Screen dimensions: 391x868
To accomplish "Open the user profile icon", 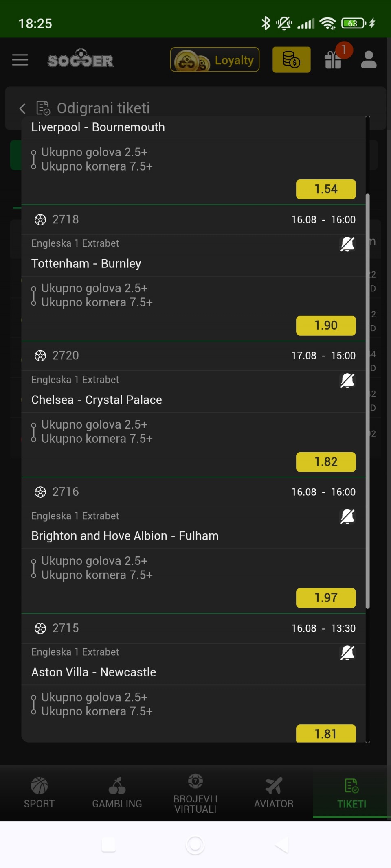I will click(369, 60).
